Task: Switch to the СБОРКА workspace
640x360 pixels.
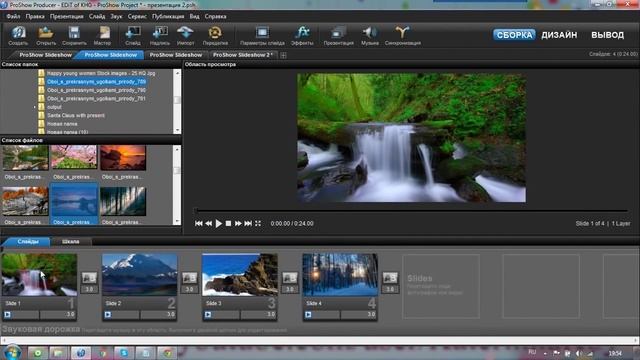Action: (514, 35)
